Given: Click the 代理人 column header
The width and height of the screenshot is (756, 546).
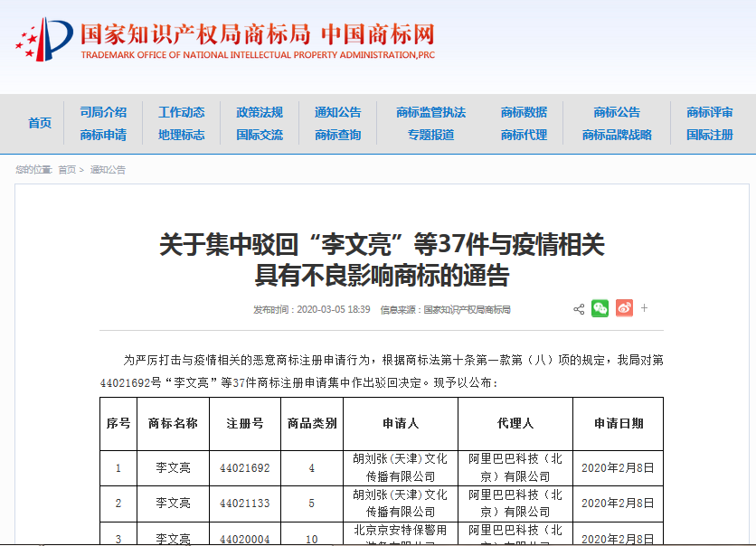Looking at the screenshot, I should 515,424.
